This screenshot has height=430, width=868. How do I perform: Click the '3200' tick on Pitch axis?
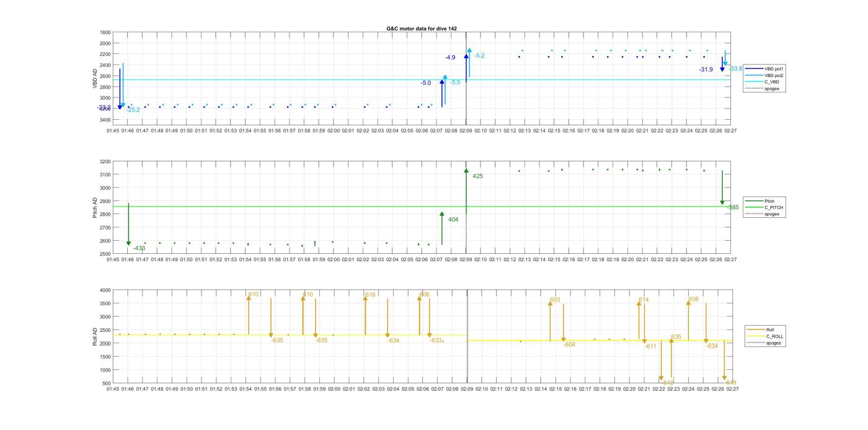(x=105, y=161)
